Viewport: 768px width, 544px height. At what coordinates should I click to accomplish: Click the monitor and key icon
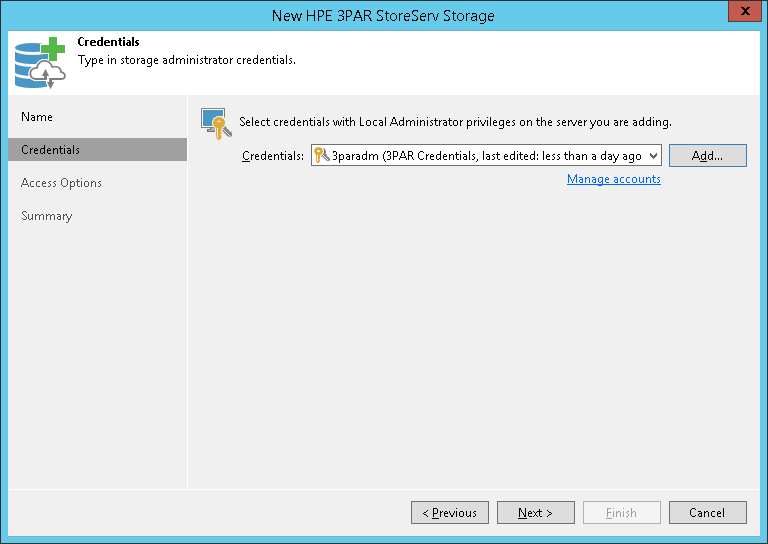click(x=217, y=121)
